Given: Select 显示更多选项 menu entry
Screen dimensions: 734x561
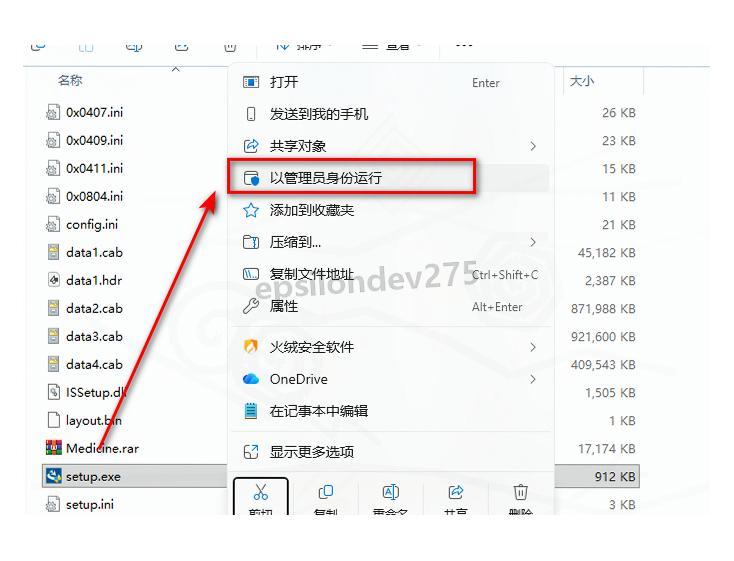Looking at the screenshot, I should [x=390, y=452].
